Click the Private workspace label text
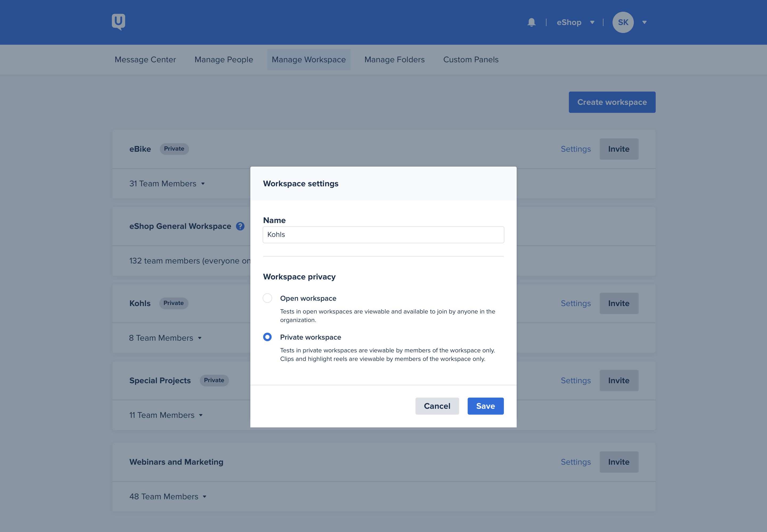This screenshot has height=532, width=767. 311,337
